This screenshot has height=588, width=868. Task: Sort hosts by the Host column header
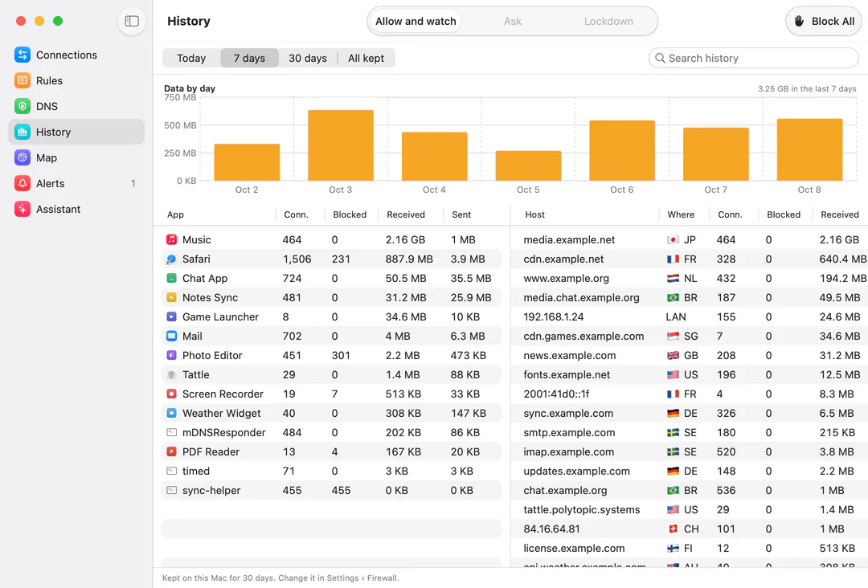534,214
